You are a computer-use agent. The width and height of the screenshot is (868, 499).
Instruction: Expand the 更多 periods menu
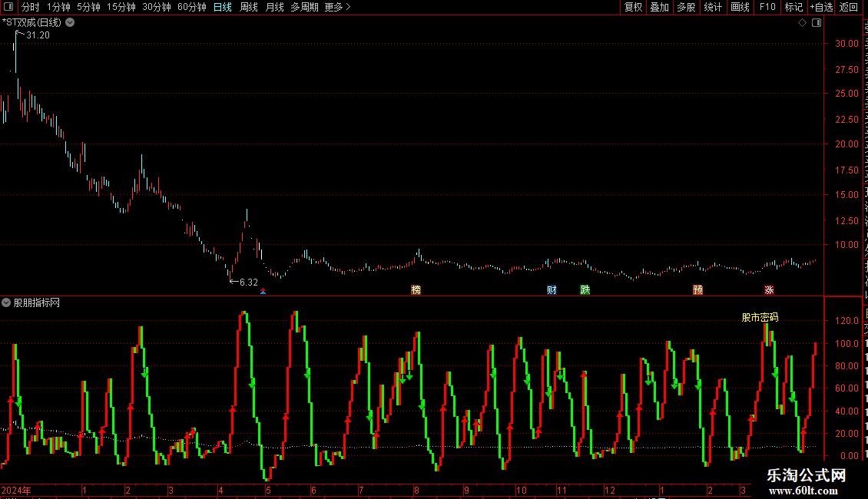(338, 7)
